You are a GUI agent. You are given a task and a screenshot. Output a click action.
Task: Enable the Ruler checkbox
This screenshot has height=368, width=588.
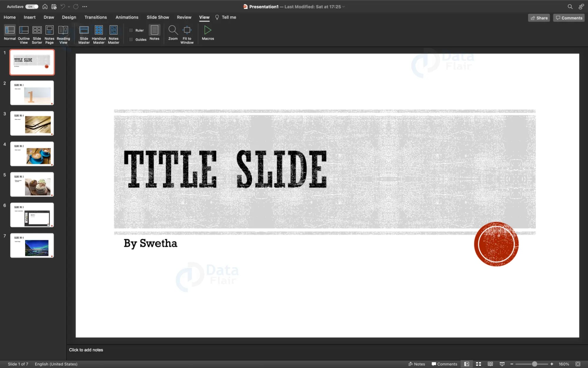[131, 30]
